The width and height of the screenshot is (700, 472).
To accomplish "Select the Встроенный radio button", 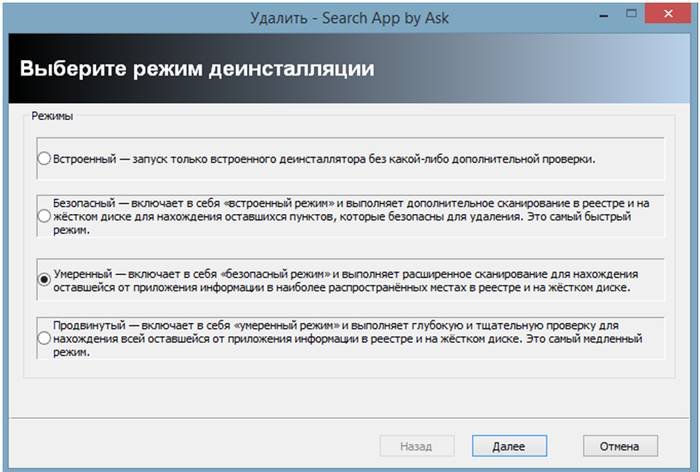I will pyautogui.click(x=43, y=158).
